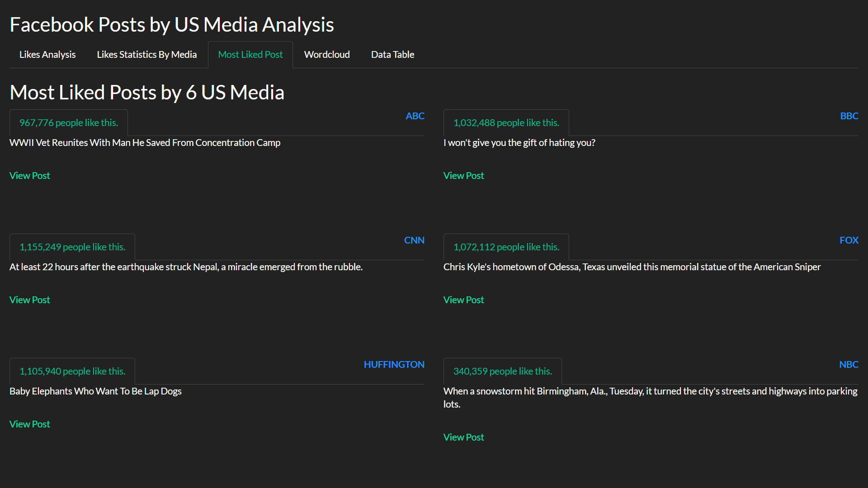868x488 pixels.
Task: Switch to the Likes Analysis tab
Action: 47,55
